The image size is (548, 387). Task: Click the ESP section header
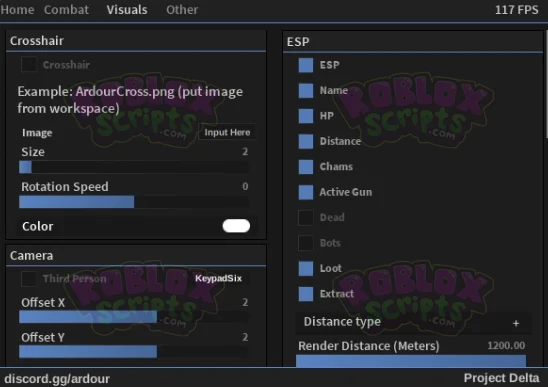coord(413,42)
